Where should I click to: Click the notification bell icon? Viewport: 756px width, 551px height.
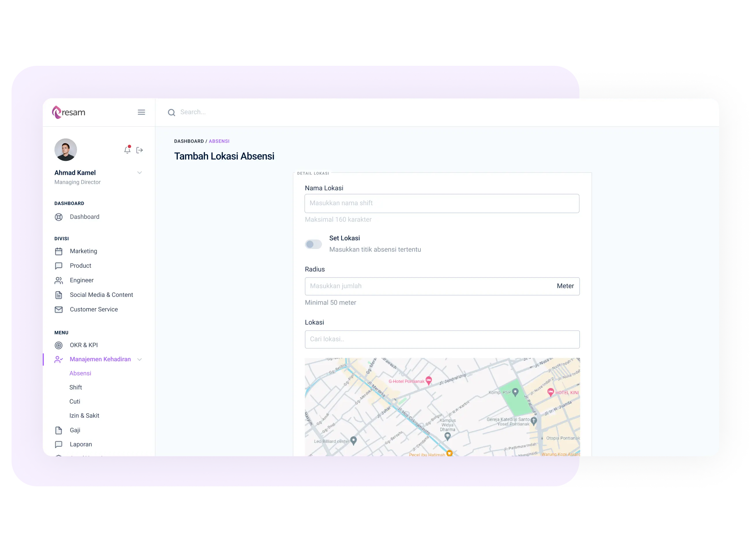[127, 149]
